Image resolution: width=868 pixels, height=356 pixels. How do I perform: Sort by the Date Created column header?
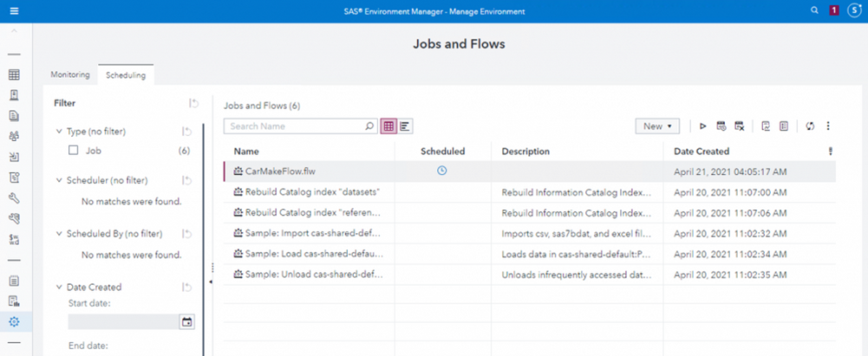tap(702, 151)
